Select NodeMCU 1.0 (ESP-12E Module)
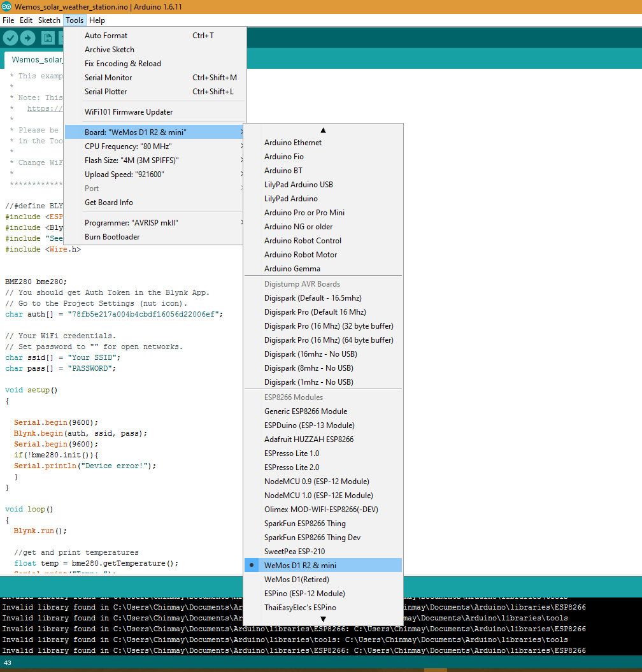The image size is (642, 672). 323,496
